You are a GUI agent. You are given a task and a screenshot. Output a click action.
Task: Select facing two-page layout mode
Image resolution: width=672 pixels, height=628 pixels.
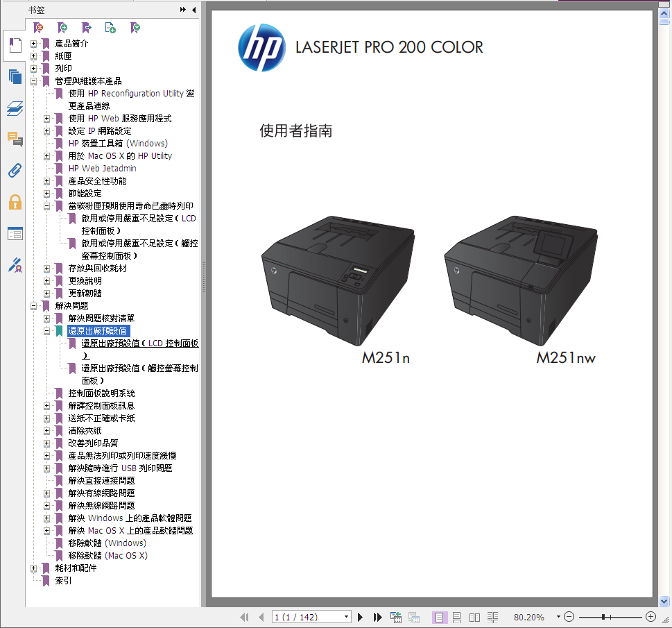coord(474,618)
